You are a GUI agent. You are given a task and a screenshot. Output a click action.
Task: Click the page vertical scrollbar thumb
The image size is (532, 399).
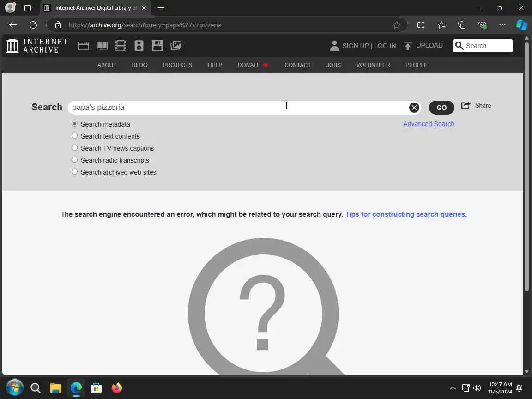[526, 166]
